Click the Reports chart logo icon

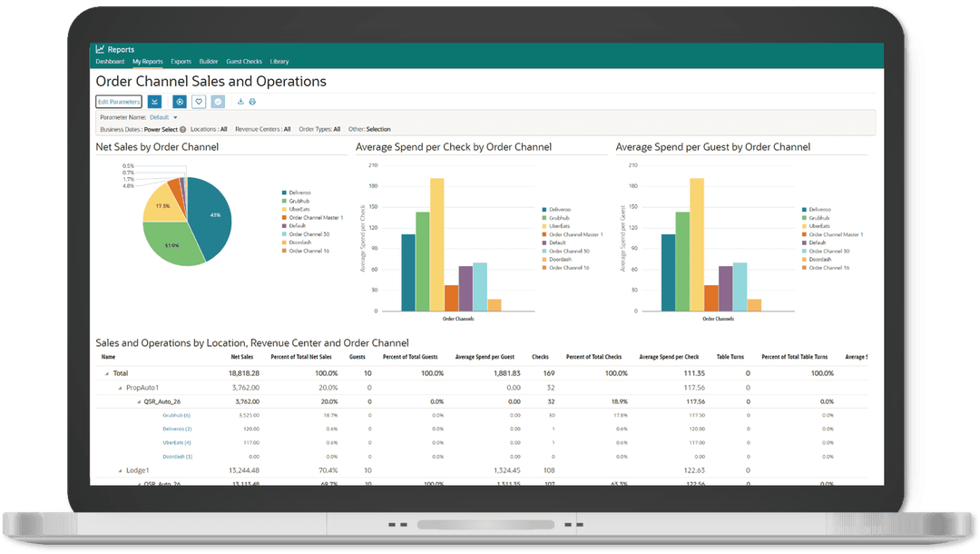tap(101, 50)
